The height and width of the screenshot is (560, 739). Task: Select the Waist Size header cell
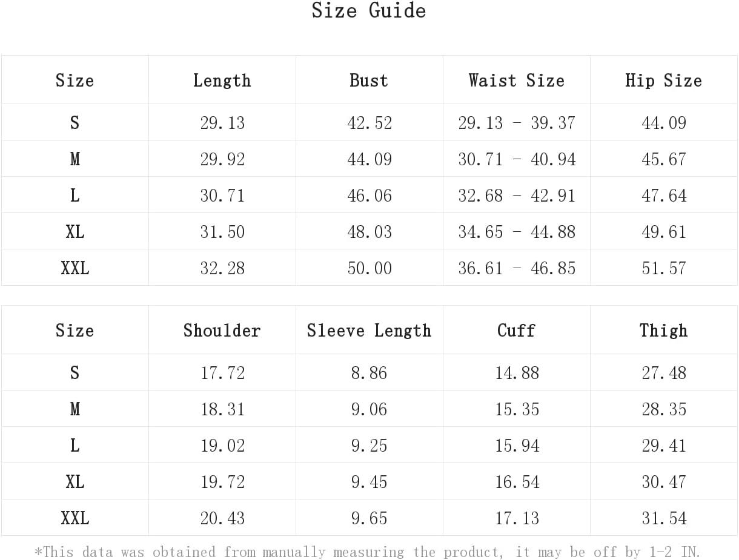tap(516, 80)
